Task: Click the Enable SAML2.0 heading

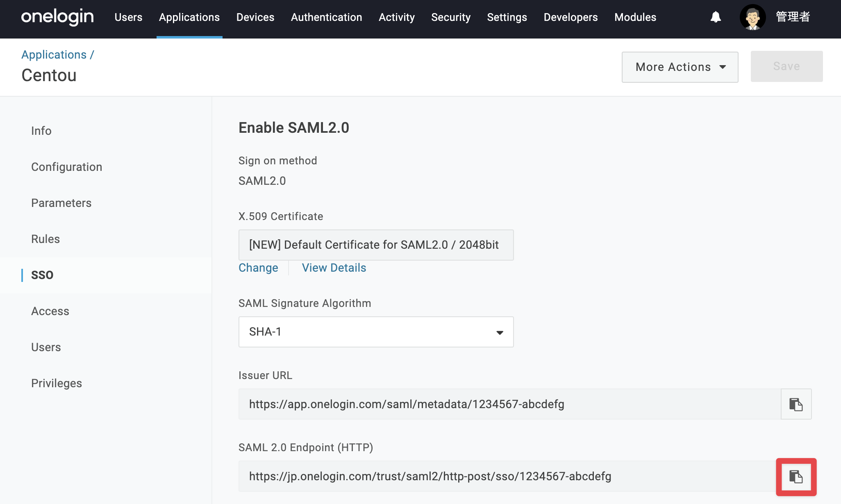Action: (294, 128)
